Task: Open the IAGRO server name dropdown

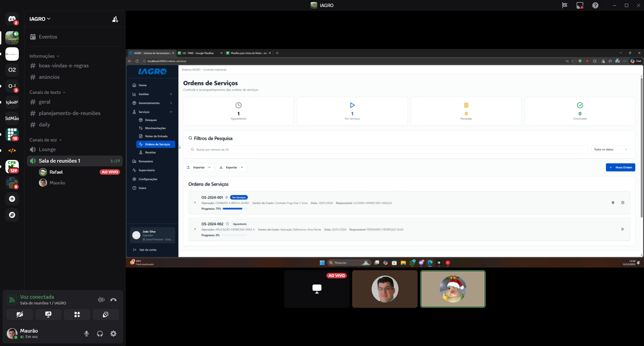Action: [x=40, y=19]
